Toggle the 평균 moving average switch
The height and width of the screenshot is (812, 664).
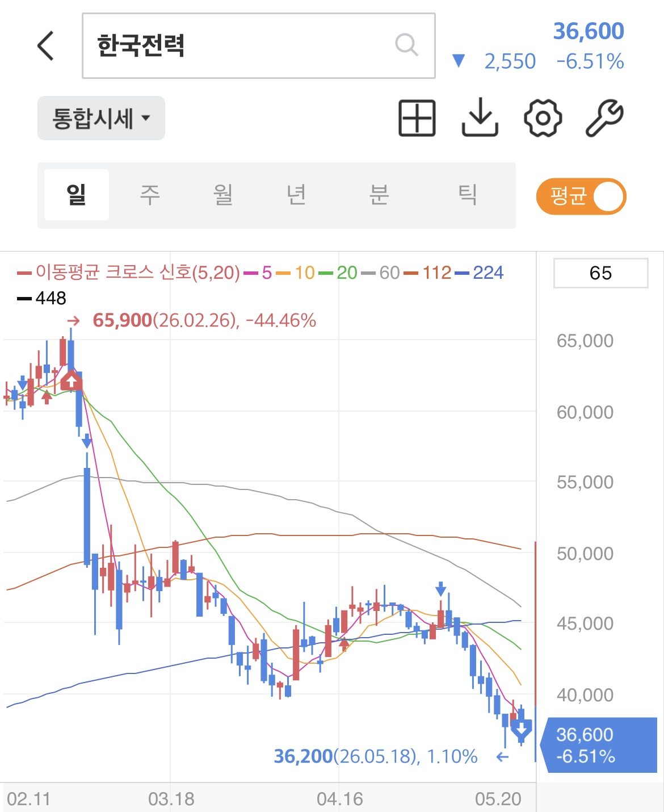(x=581, y=196)
